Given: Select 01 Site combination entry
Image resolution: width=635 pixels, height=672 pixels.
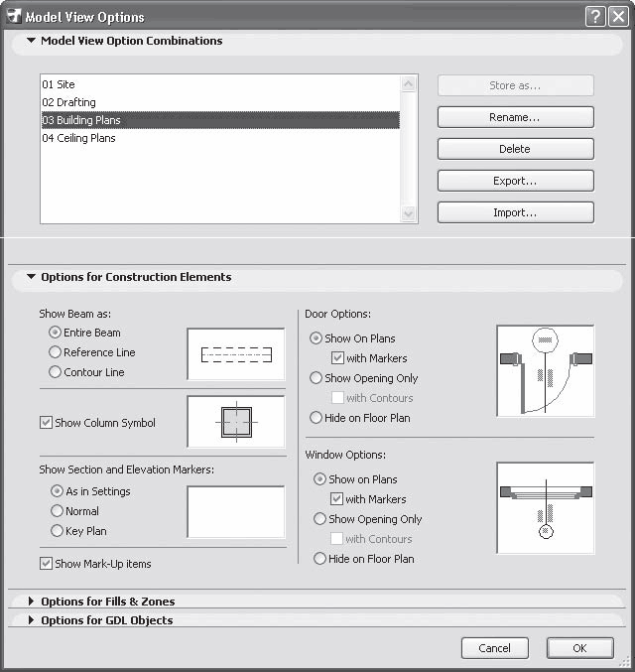Looking at the screenshot, I should pyautogui.click(x=59, y=84).
